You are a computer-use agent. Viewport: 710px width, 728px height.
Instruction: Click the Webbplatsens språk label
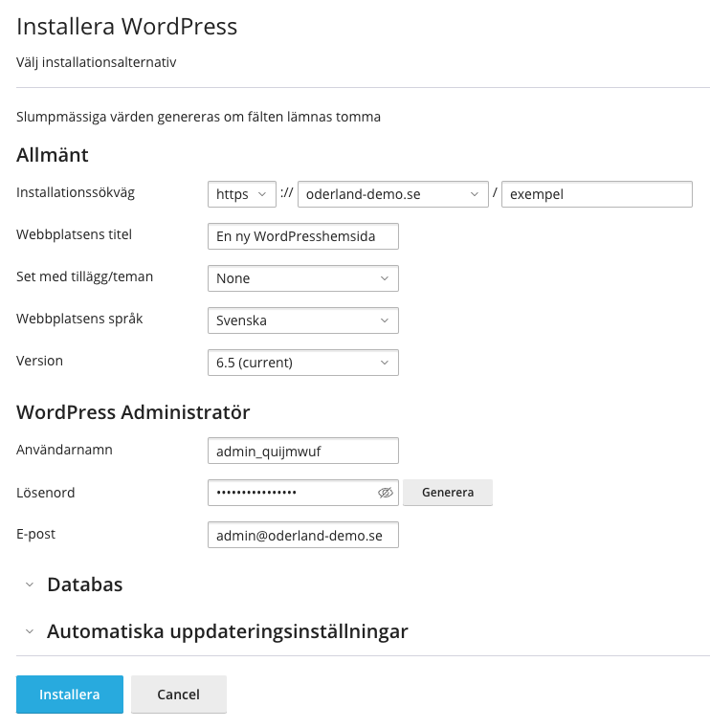(x=79, y=319)
